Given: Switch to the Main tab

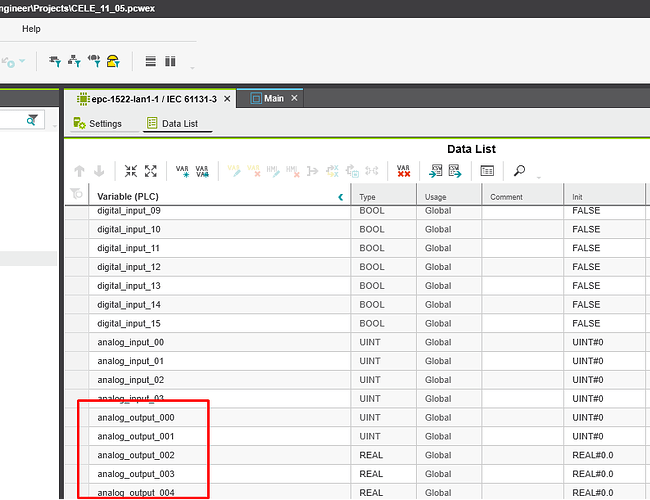Looking at the screenshot, I should click(273, 99).
